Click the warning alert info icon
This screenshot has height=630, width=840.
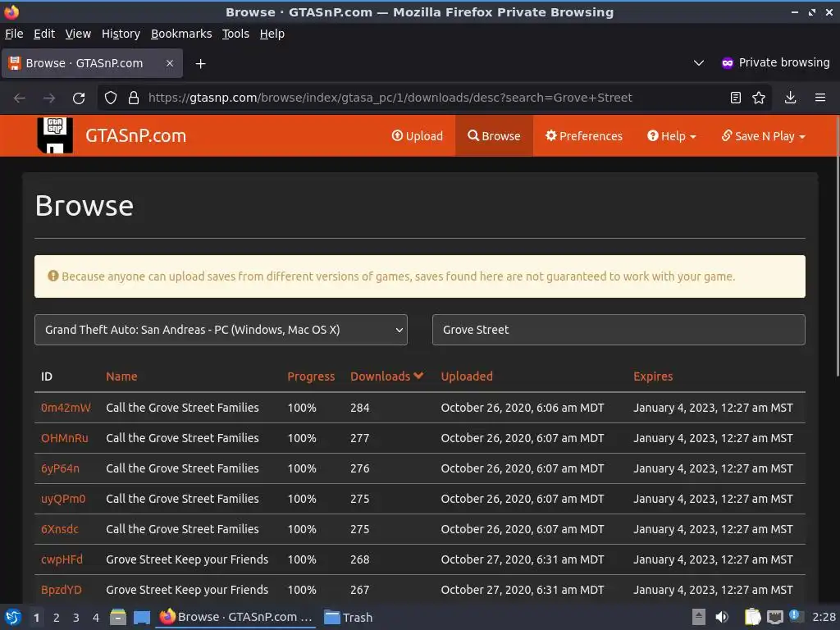click(53, 276)
